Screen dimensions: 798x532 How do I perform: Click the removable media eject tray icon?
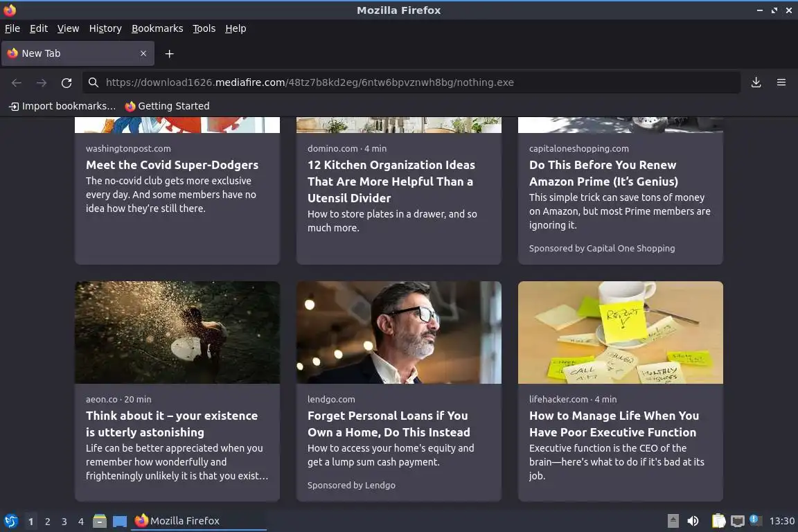[x=673, y=521]
